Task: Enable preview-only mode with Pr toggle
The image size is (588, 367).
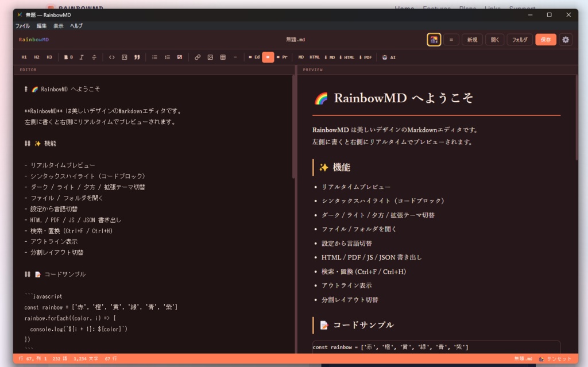Action: pos(281,57)
